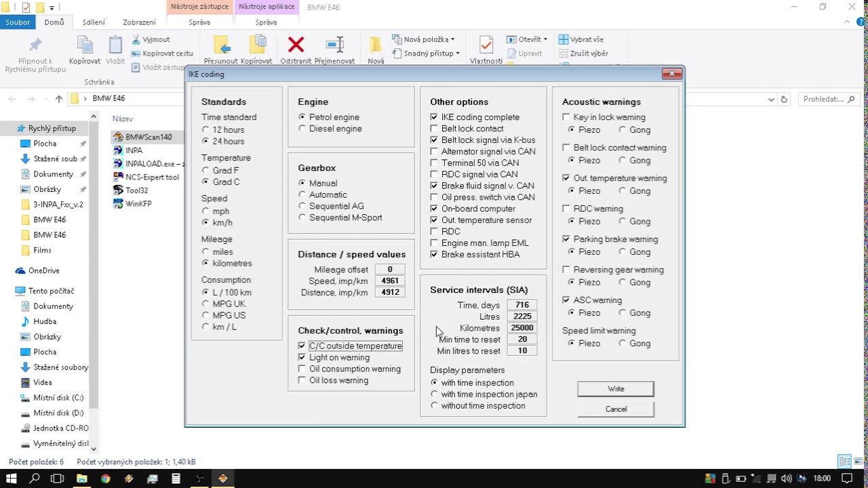Switch to the Sdílení ribbon tab
This screenshot has width=868, height=488.
point(94,22)
